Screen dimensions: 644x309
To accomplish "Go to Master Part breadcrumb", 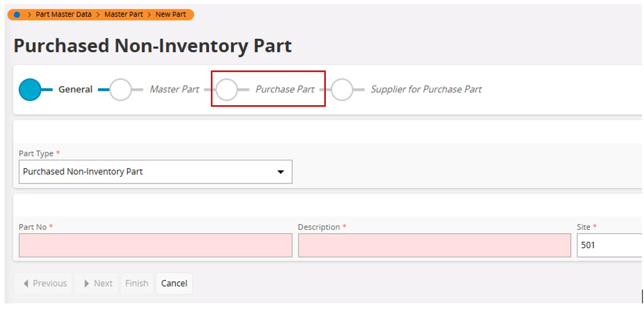I will [x=124, y=14].
